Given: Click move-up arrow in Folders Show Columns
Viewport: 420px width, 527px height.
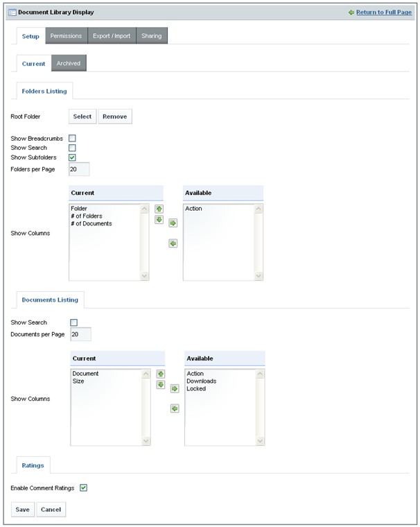Looking at the screenshot, I should click(x=159, y=209).
